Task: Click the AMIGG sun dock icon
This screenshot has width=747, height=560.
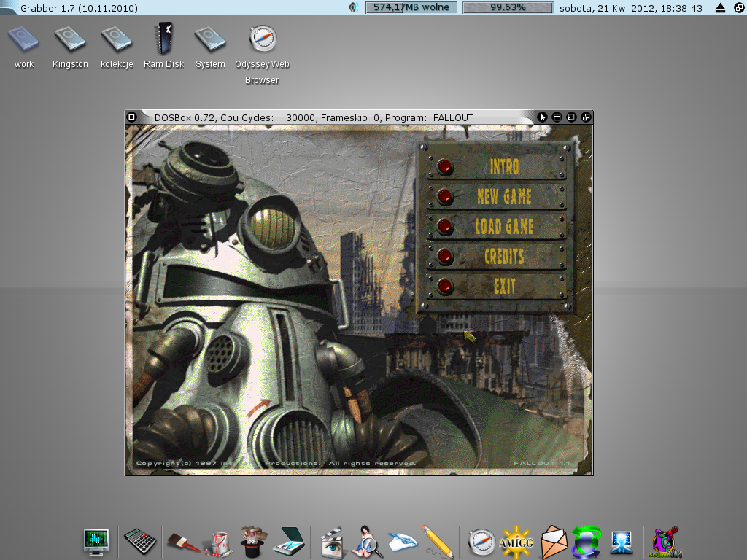Action: tap(516, 542)
